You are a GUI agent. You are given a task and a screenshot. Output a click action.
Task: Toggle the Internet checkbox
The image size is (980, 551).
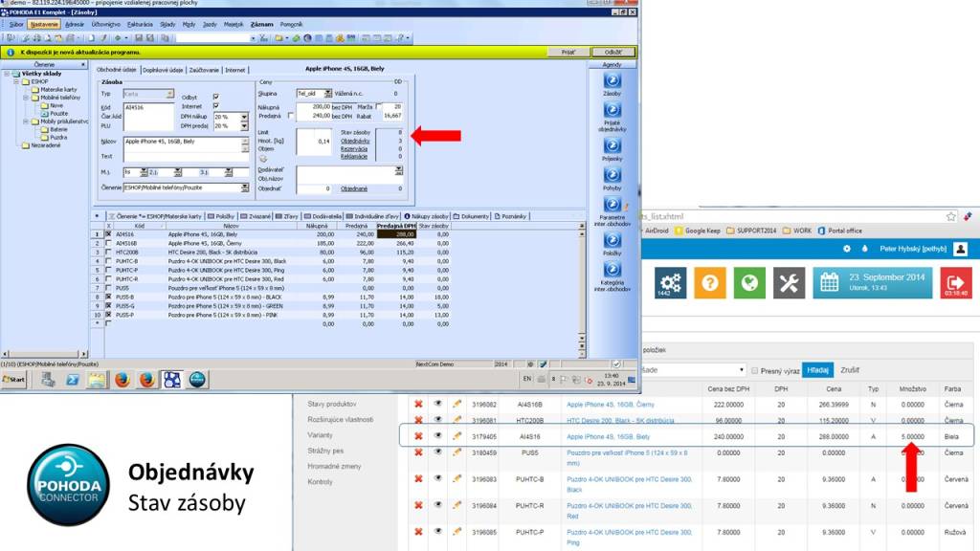point(215,106)
